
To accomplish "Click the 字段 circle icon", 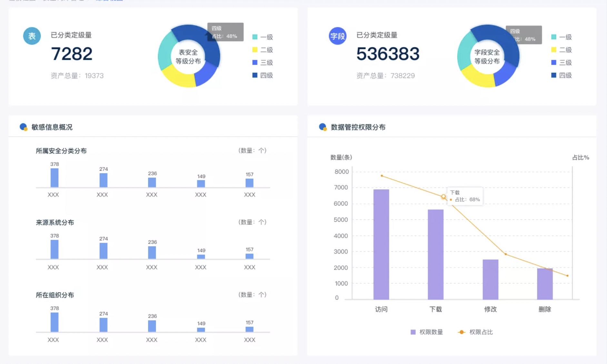I will point(337,36).
